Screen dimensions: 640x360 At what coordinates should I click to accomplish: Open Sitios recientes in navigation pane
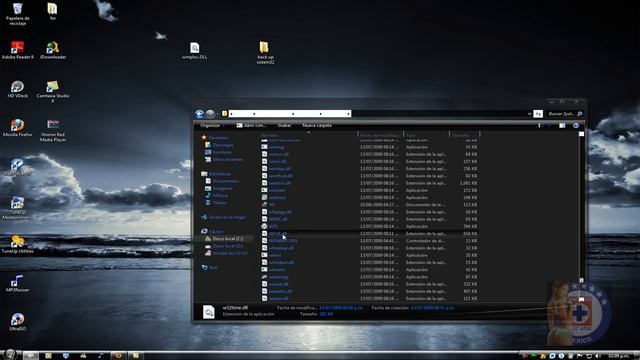click(x=224, y=160)
